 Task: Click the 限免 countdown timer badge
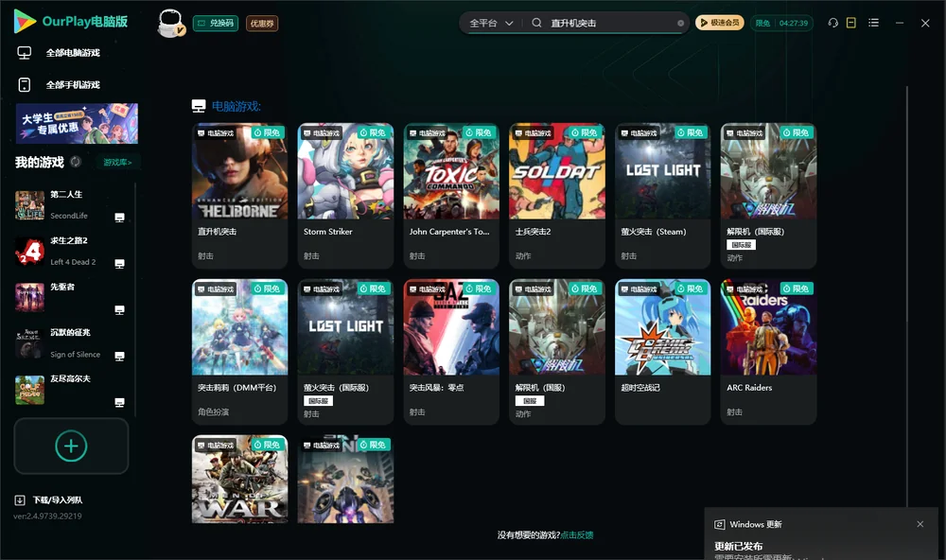(x=781, y=23)
